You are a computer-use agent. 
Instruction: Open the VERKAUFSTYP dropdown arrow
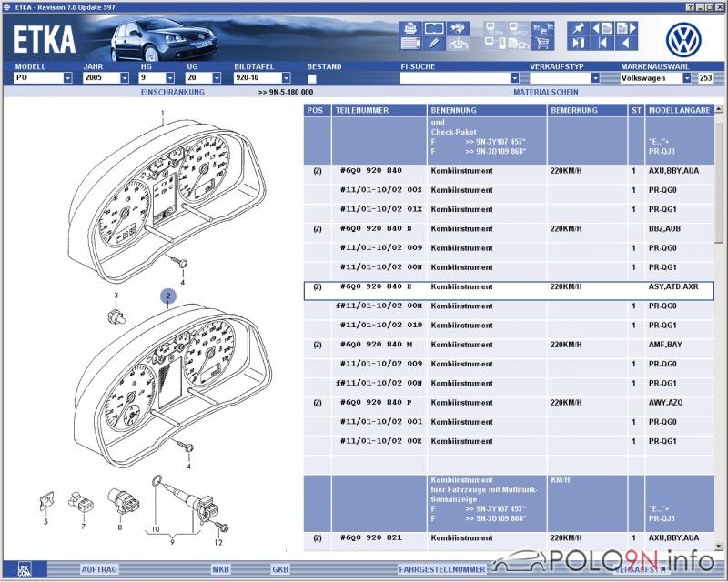pyautogui.click(x=596, y=78)
